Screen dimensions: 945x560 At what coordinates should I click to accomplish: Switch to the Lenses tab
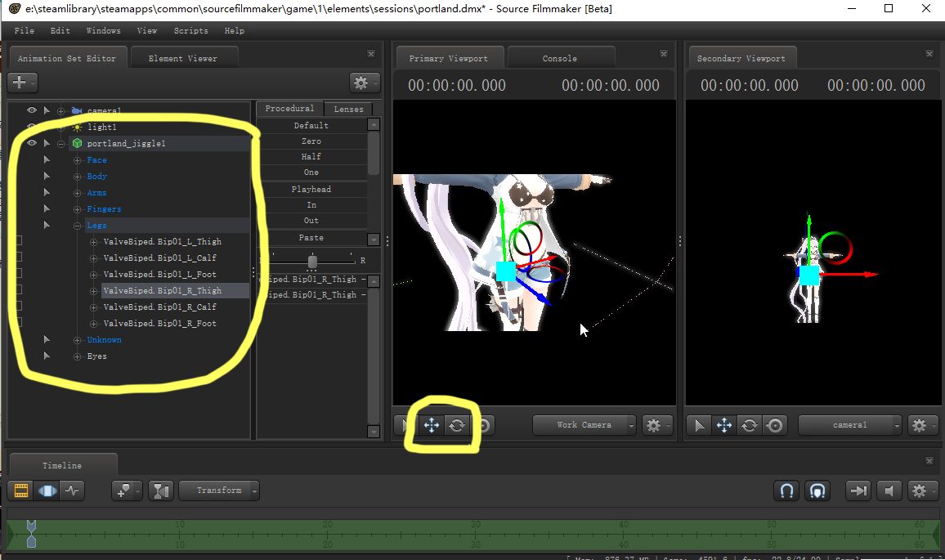coord(348,109)
